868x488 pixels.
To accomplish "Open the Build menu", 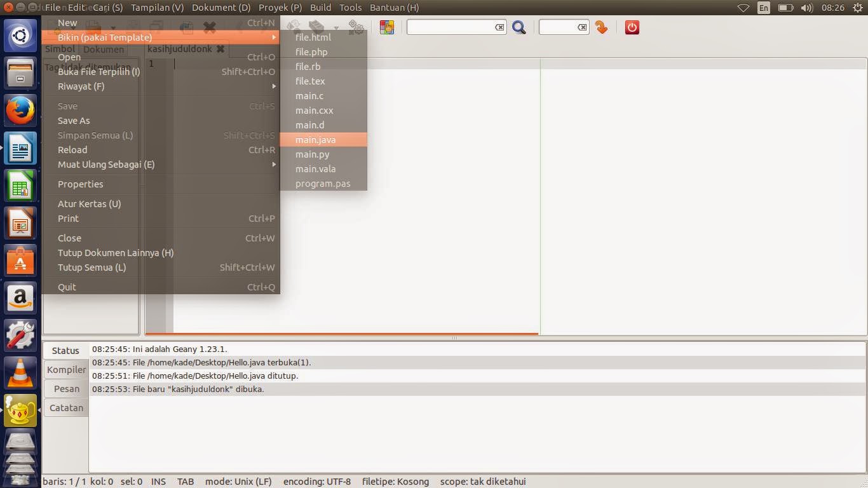I will [x=320, y=8].
